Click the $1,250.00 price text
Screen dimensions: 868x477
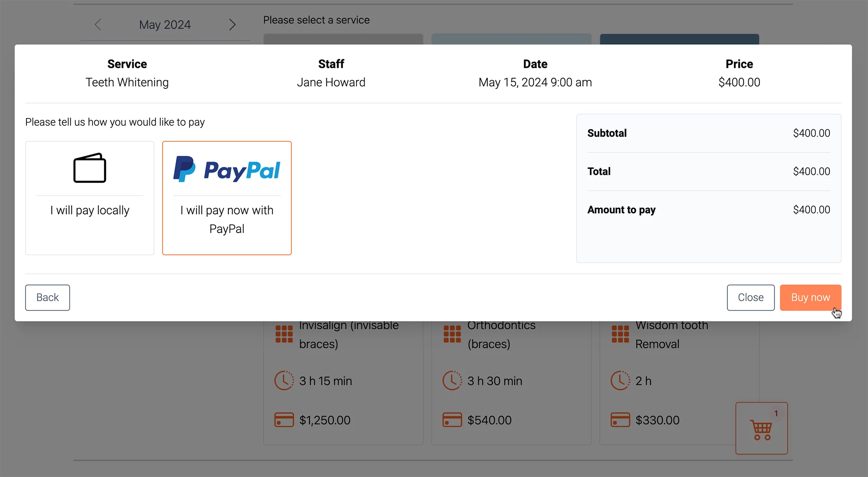click(325, 420)
